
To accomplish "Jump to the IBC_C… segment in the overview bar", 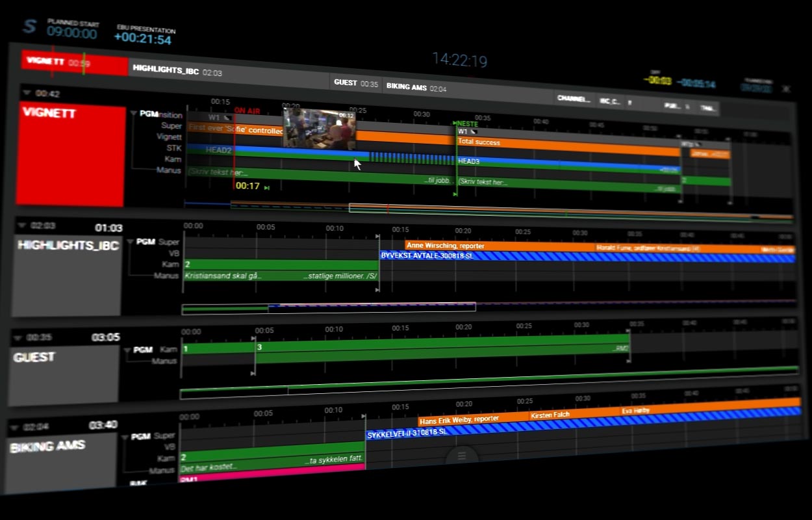I will coord(609,101).
